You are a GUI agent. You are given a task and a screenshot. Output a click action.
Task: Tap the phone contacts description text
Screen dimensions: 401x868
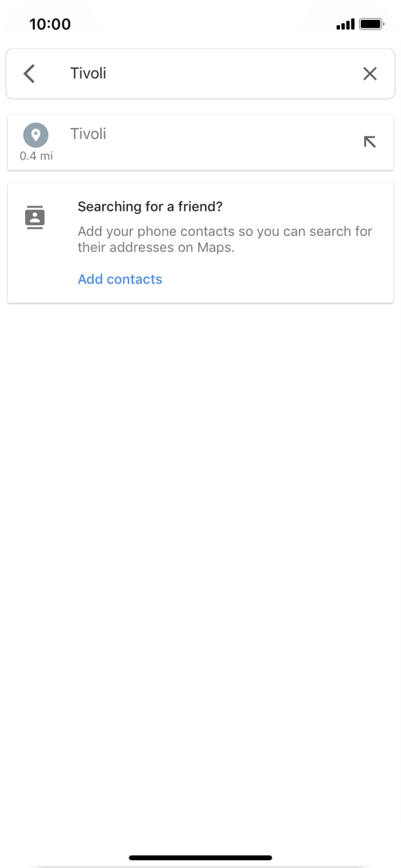225,240
